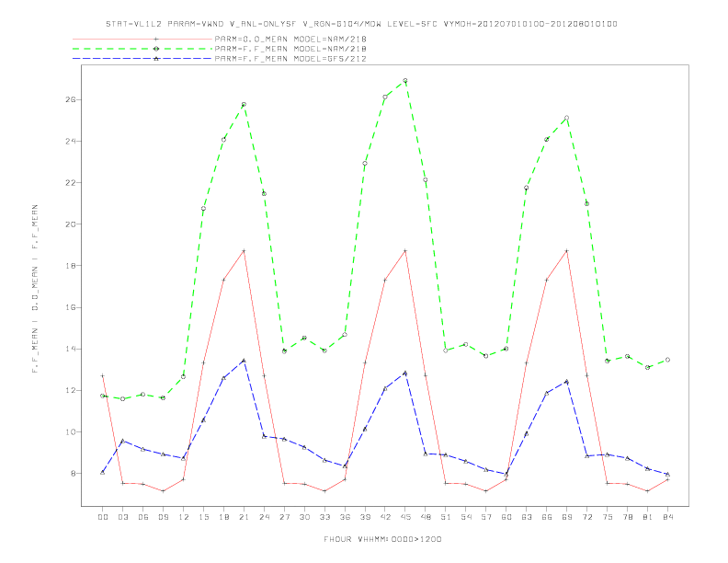Click the green circle data point at hour 84
This screenshot has height=563, width=728.
coord(667,360)
